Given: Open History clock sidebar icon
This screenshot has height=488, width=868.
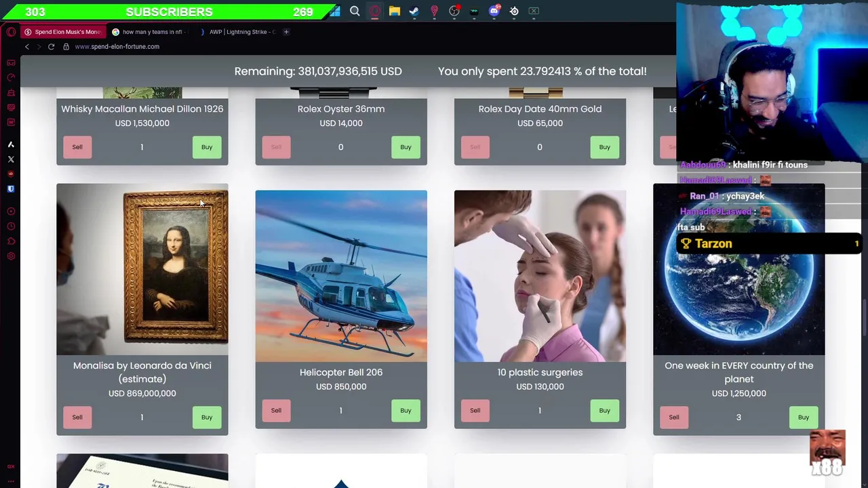Looking at the screenshot, I should tap(11, 226).
